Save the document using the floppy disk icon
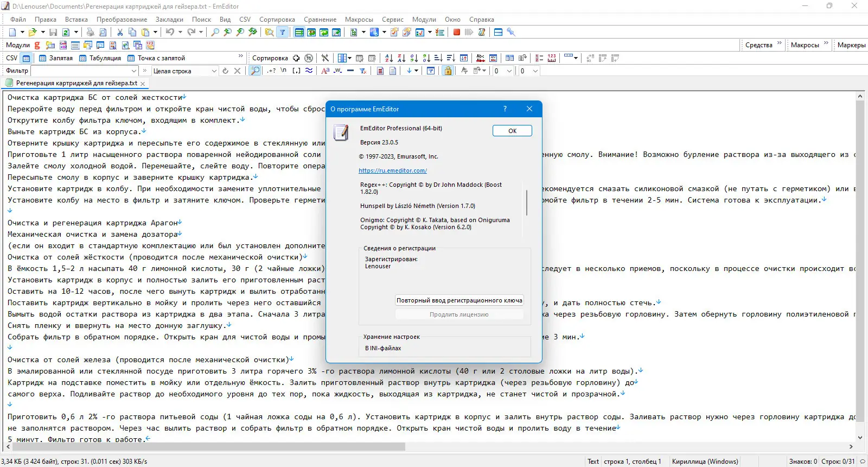 [53, 32]
